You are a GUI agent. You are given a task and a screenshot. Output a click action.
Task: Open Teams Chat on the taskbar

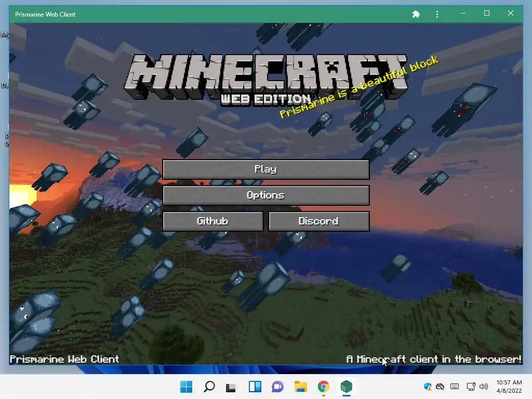tap(277, 387)
